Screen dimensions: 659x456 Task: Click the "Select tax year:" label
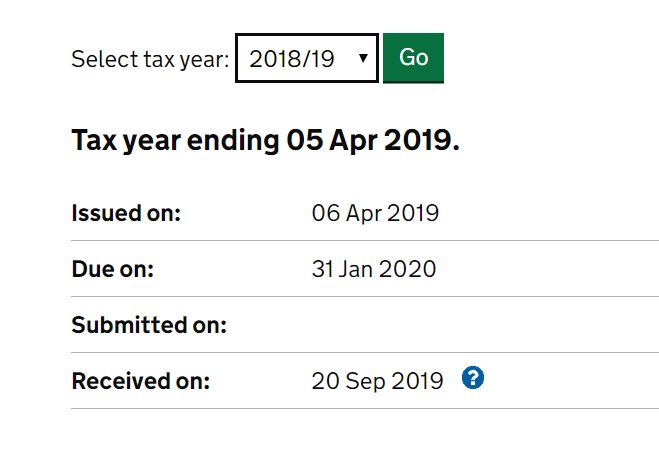point(150,59)
